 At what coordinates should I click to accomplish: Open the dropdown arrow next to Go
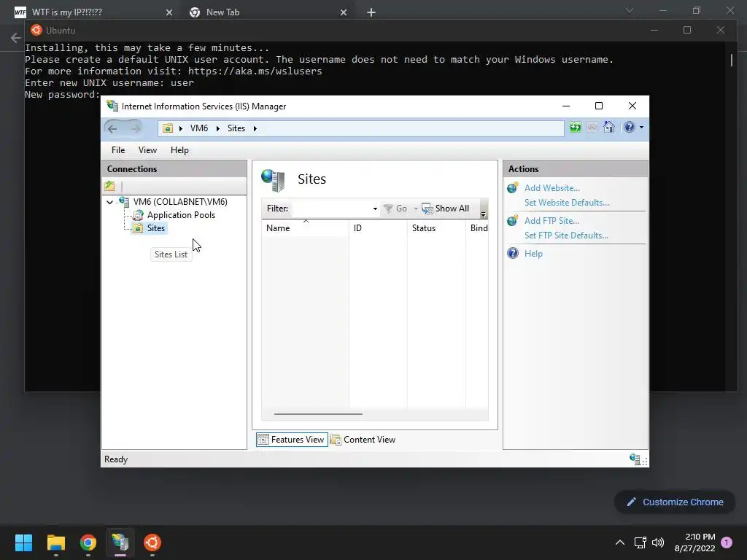click(415, 209)
